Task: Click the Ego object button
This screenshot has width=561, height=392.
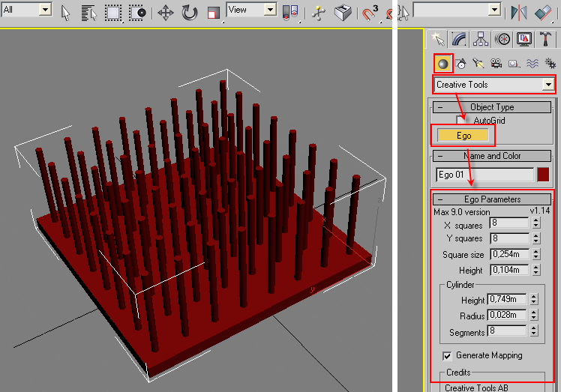Action: 463,136
